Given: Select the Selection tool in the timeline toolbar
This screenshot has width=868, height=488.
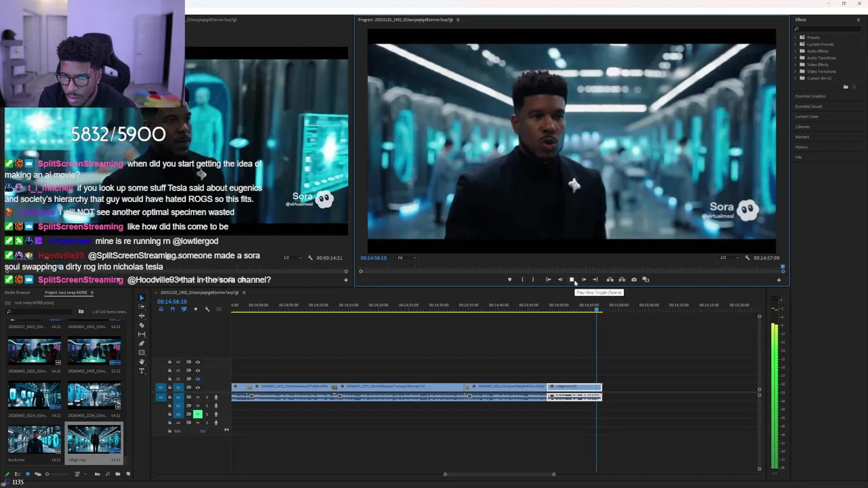Looking at the screenshot, I should tap(142, 298).
